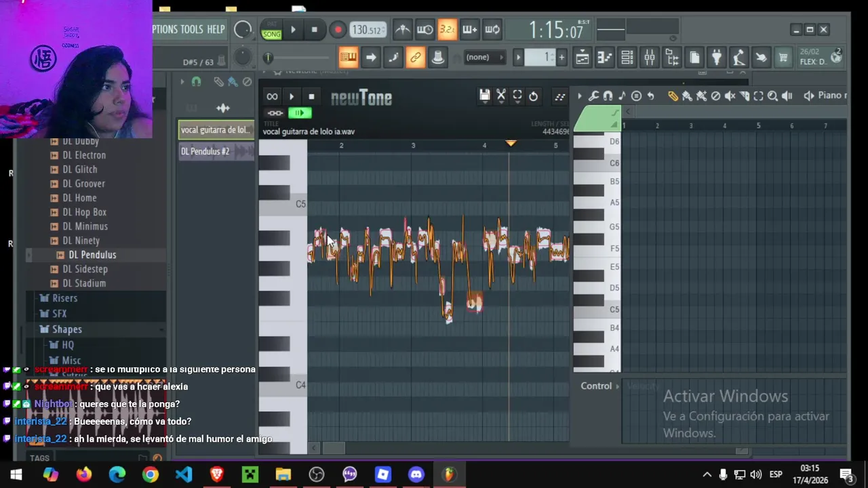This screenshot has height=488, width=868.
Task: Stop playback in the newTone editor
Action: coord(311,97)
